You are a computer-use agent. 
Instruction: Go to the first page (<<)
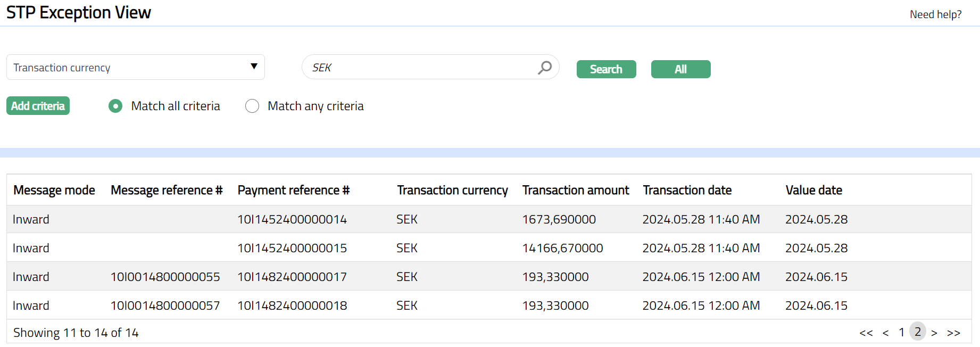pyautogui.click(x=866, y=333)
